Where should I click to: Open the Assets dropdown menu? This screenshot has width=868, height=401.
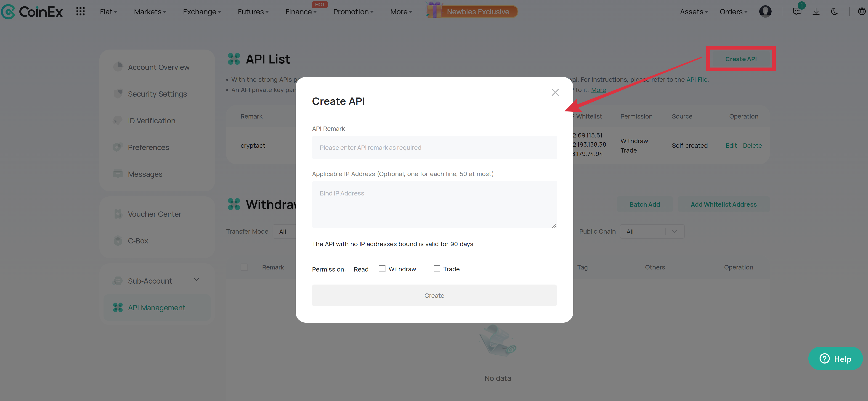(x=694, y=12)
